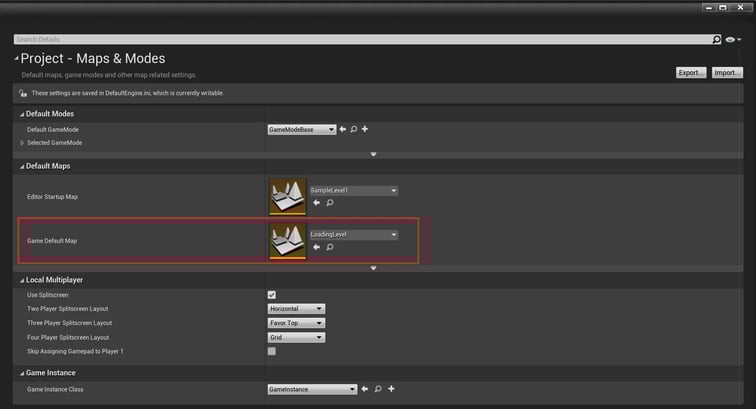Select the Default GameMode label

pos(53,130)
